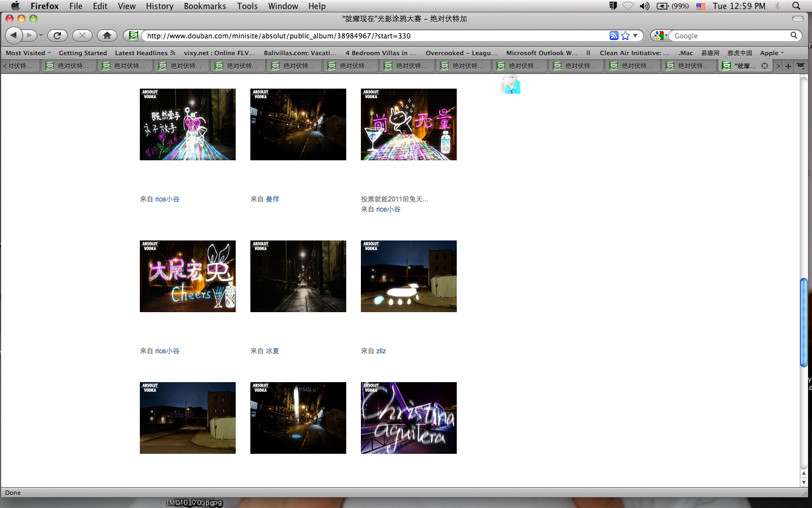Open the thumbnail above "投票就能2011前兔无..."
Image resolution: width=812 pixels, height=508 pixels.
point(409,124)
